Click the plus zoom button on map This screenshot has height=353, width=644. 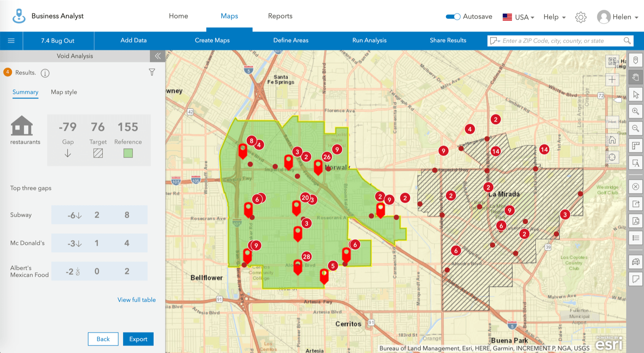(x=612, y=79)
